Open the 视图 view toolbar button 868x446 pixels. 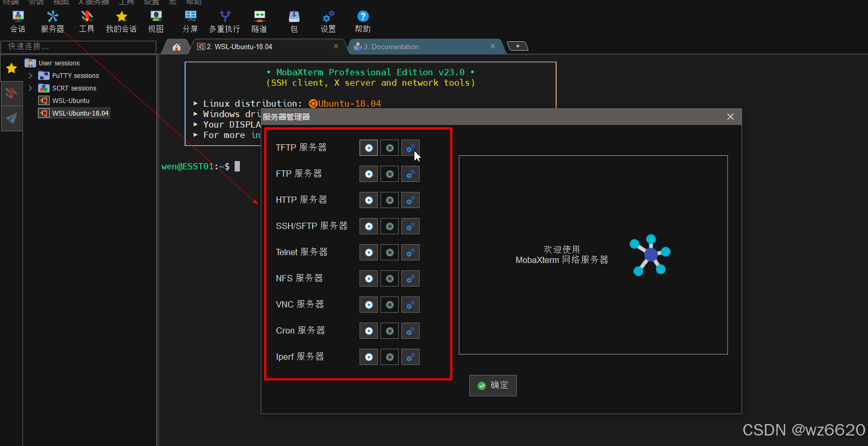156,22
